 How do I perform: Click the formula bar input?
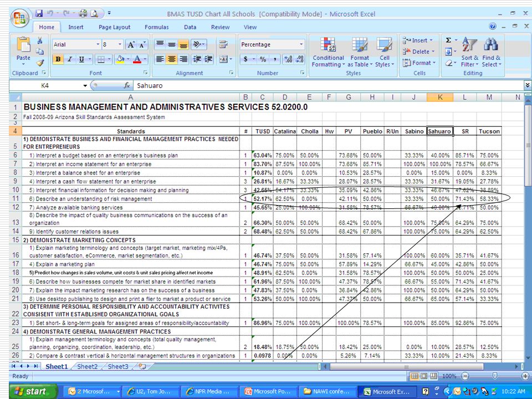point(328,86)
